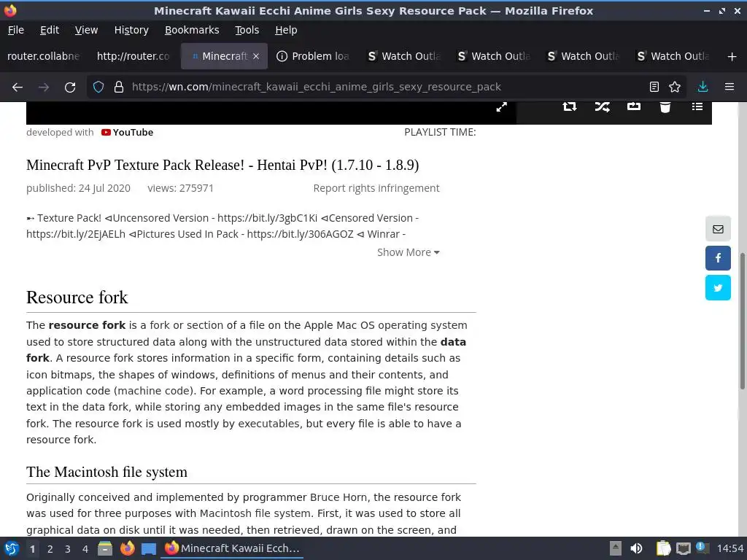Screen dimensions: 747x560
Task: Open the volume control tray icon
Action: 636,548
